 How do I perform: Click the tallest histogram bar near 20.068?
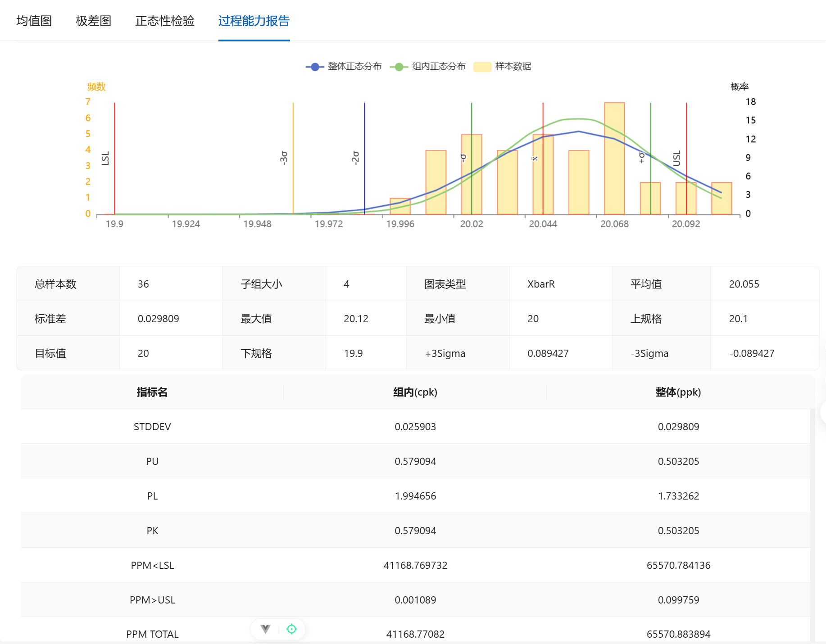(614, 158)
